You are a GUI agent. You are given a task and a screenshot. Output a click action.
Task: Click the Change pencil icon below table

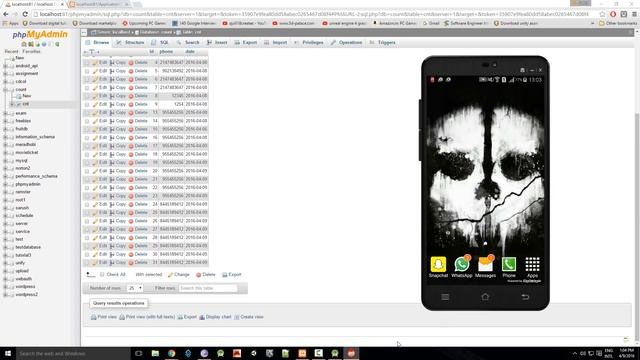(x=170, y=275)
